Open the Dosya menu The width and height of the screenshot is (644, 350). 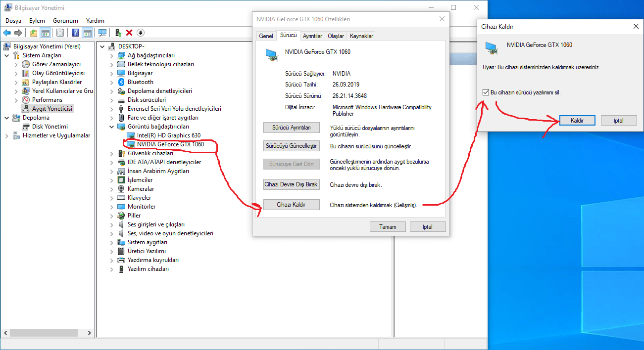tap(13, 21)
